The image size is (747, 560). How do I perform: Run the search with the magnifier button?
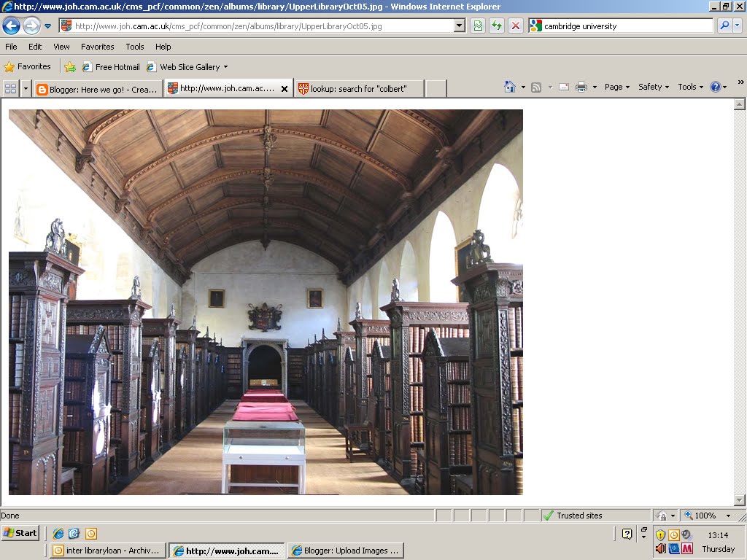[x=724, y=26]
